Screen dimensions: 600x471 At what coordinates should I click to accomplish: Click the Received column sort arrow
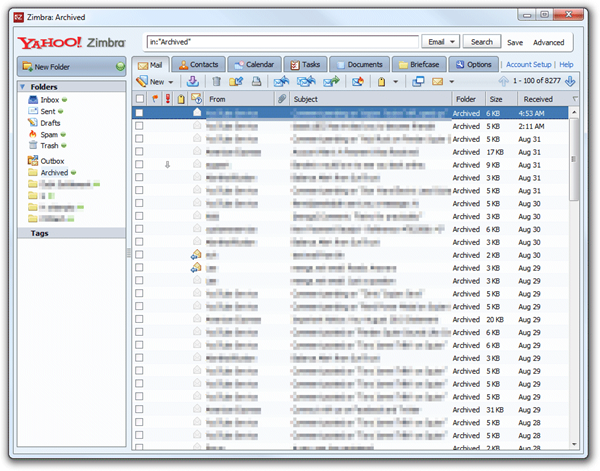[x=574, y=99]
